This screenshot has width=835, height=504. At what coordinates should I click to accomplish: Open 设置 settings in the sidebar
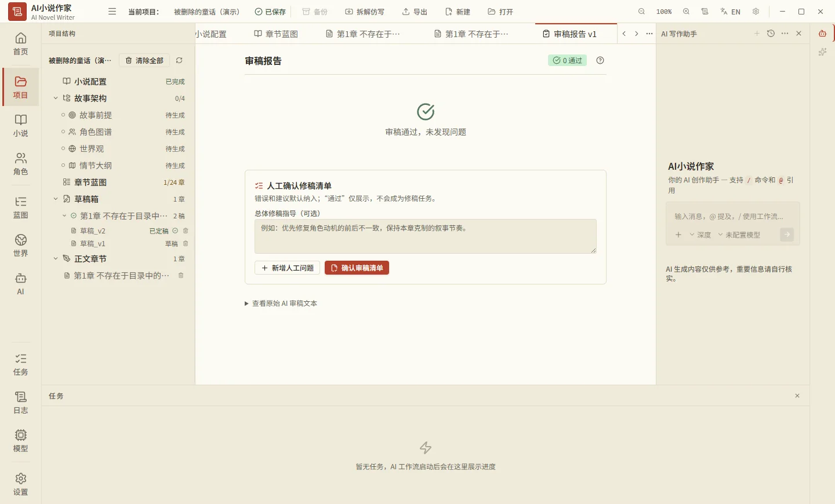pos(21,484)
